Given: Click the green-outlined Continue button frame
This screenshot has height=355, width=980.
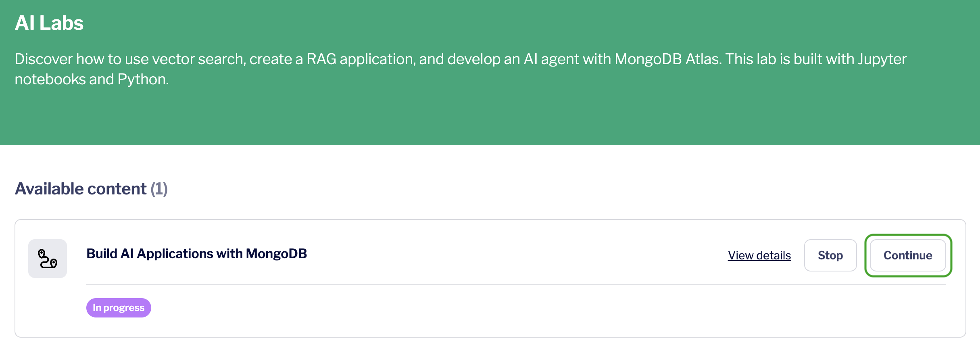Looking at the screenshot, I should pyautogui.click(x=908, y=255).
